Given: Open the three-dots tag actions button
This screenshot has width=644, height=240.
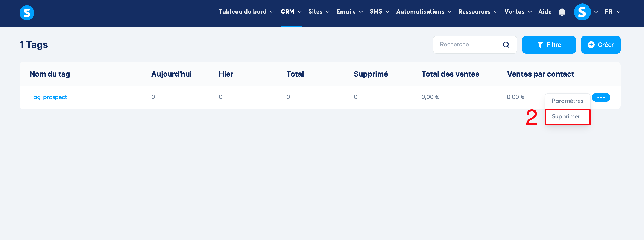Looking at the screenshot, I should tap(601, 97).
